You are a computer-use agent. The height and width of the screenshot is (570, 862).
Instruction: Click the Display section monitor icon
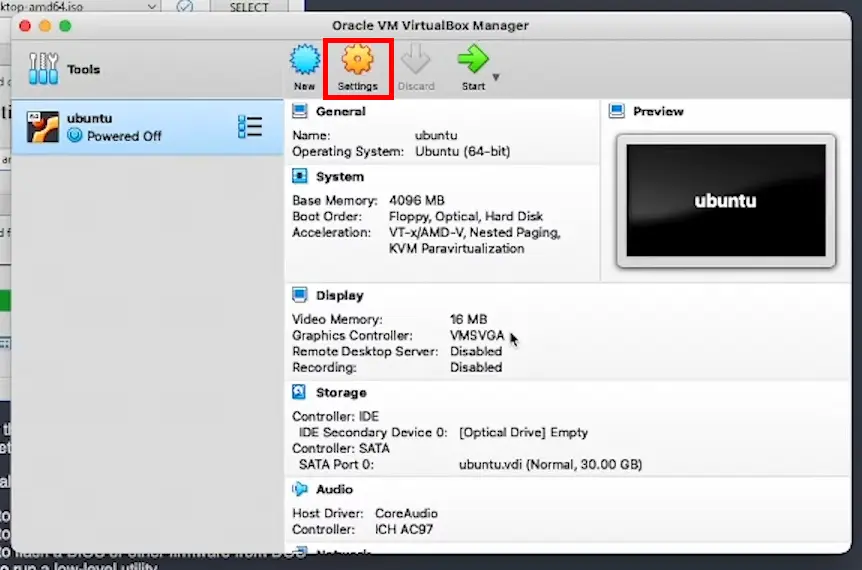pyautogui.click(x=300, y=295)
